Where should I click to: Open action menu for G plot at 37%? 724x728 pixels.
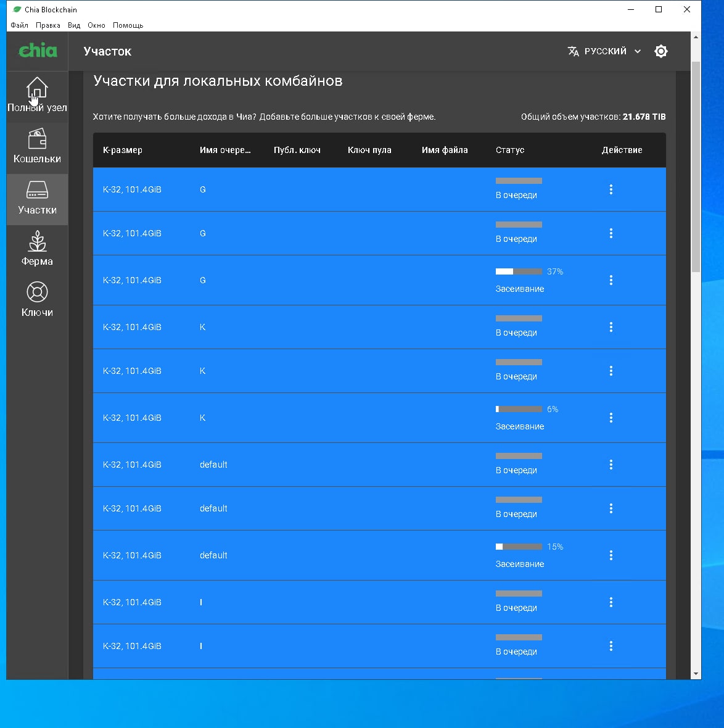tap(611, 280)
